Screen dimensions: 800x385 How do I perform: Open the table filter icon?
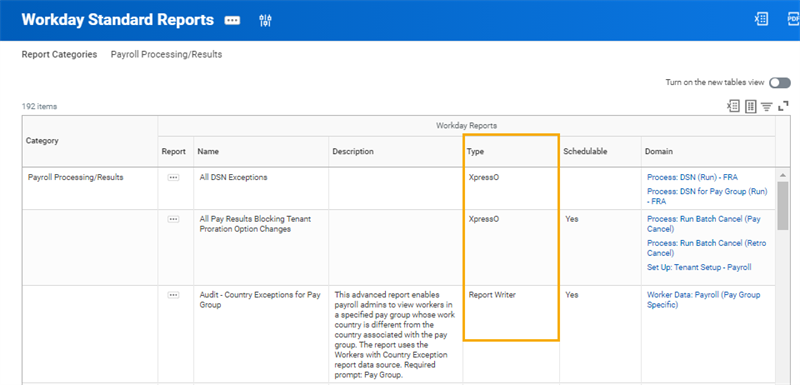pyautogui.click(x=766, y=107)
